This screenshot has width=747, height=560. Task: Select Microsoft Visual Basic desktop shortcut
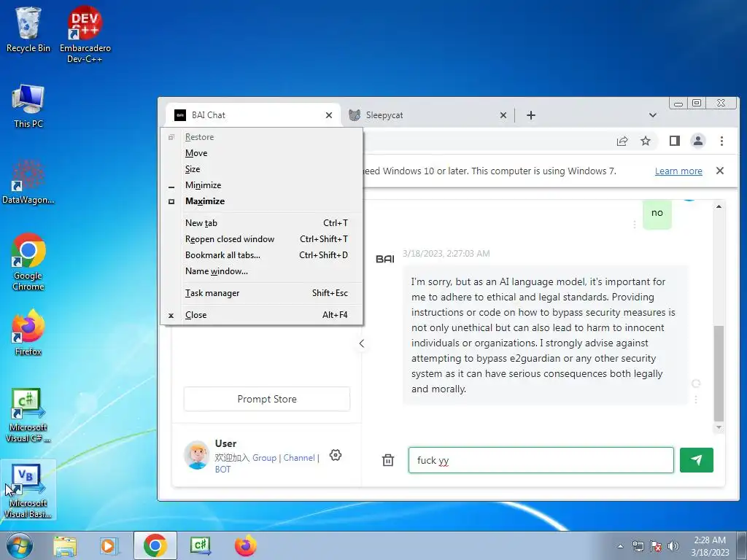(28, 490)
